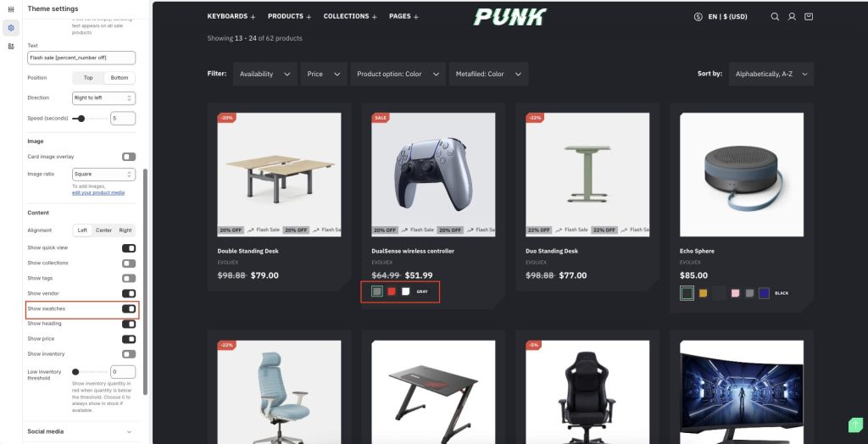Click the PUNK logo

pos(509,17)
